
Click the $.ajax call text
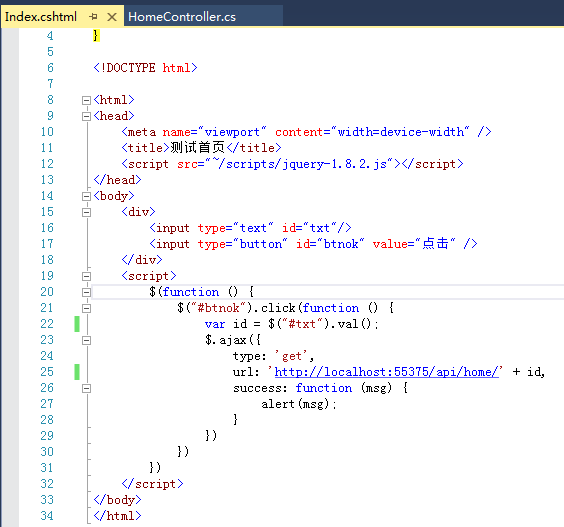tap(226, 340)
